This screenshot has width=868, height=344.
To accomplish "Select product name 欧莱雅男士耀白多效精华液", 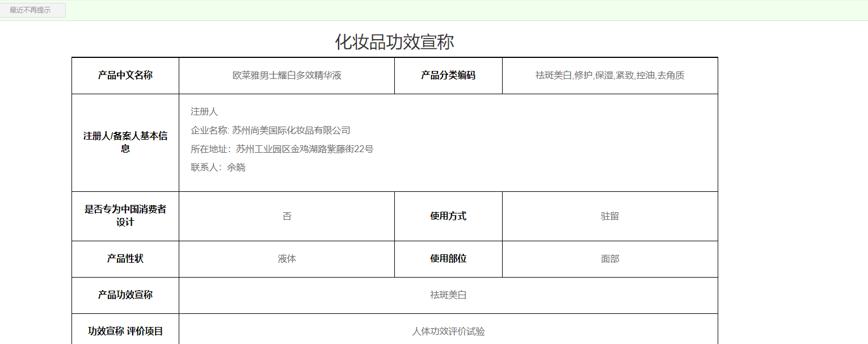I will pyautogui.click(x=287, y=75).
